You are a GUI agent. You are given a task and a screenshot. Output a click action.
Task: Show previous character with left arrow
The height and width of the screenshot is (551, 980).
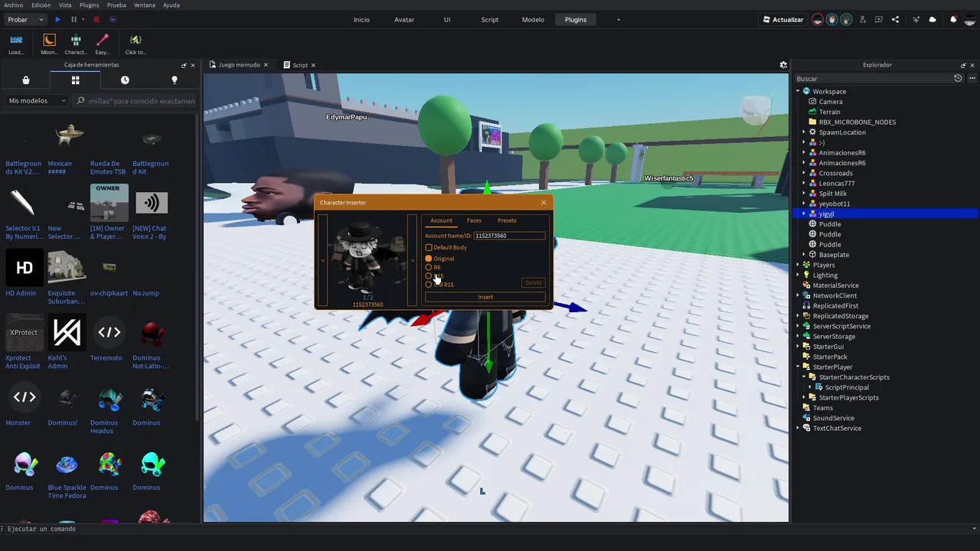(x=323, y=260)
